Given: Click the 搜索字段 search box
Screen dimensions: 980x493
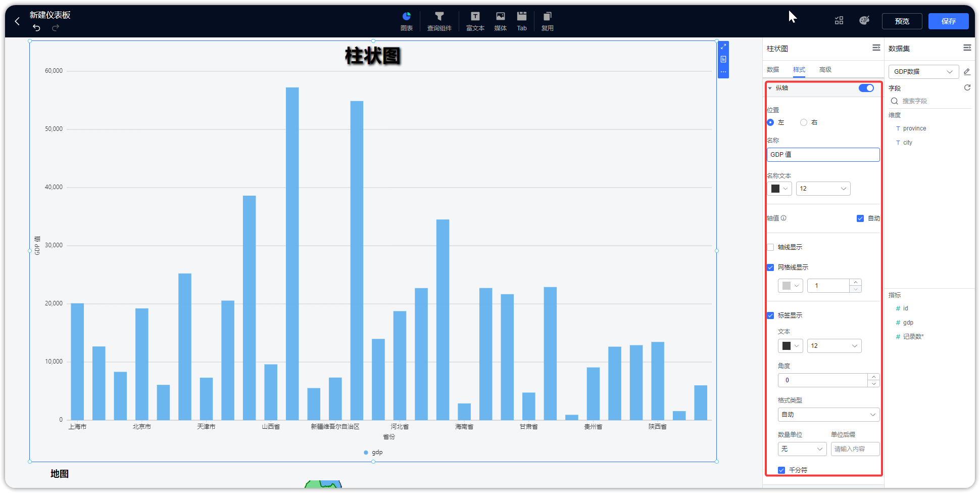Looking at the screenshot, I should (x=929, y=101).
